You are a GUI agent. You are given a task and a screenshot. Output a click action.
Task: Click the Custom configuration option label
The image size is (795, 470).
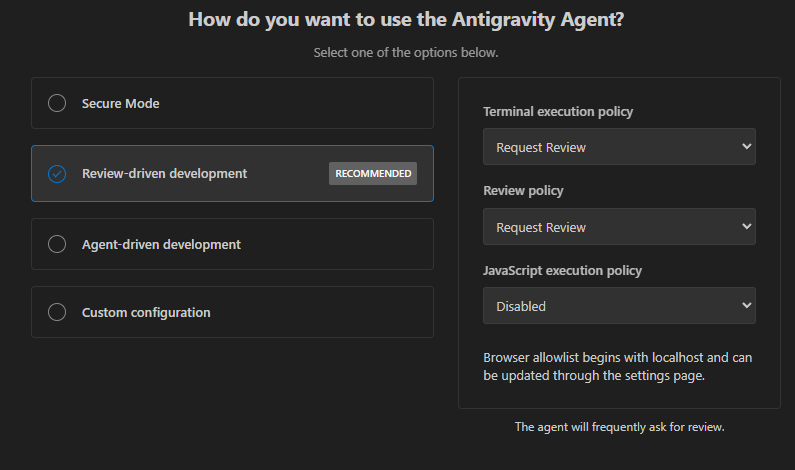pos(146,312)
